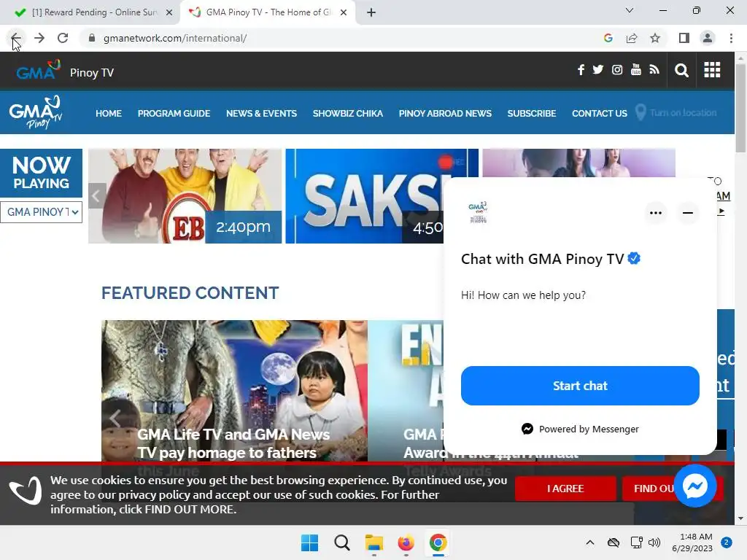Previous slide in featured content carousel
The width and height of the screenshot is (747, 560).
click(115, 419)
